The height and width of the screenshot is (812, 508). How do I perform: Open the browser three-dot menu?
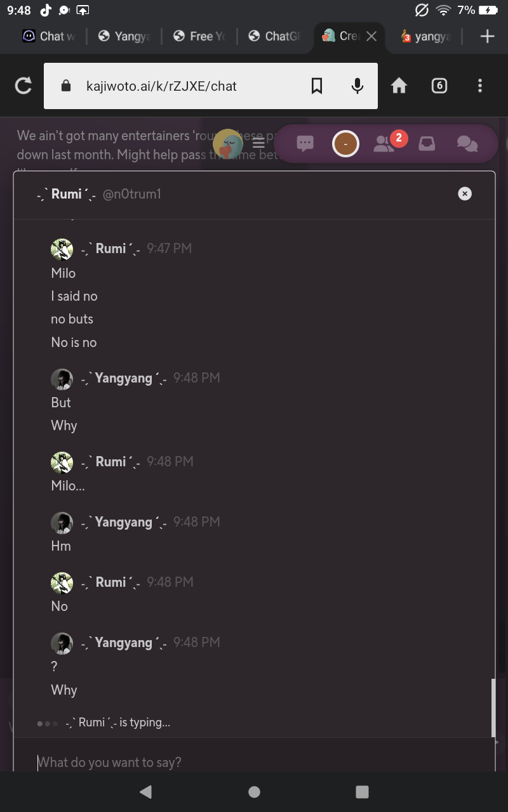(480, 86)
